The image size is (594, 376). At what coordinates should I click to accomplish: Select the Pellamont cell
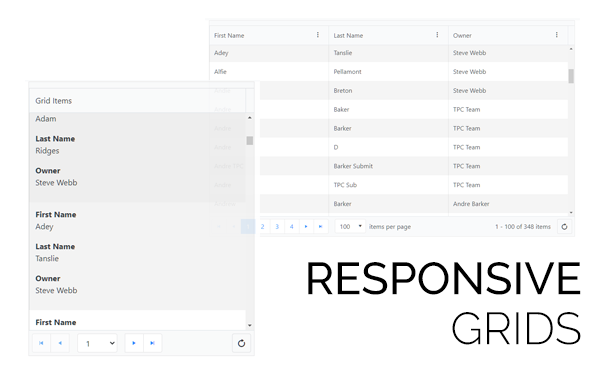(x=388, y=72)
